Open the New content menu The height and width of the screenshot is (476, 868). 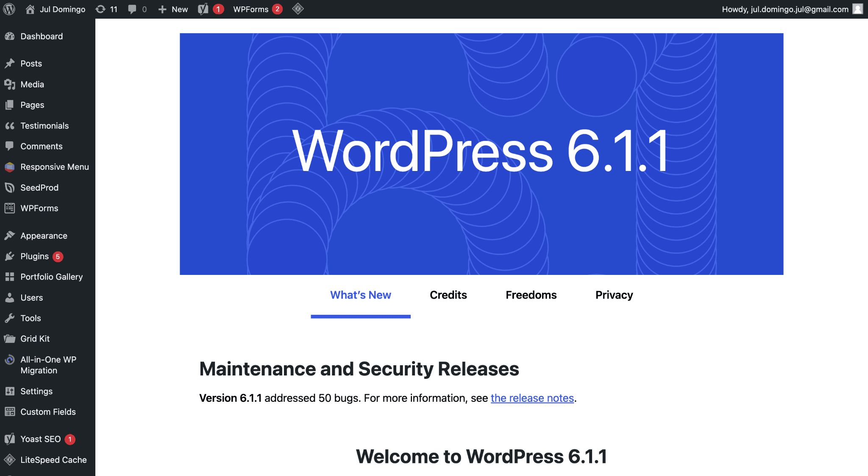(180, 9)
